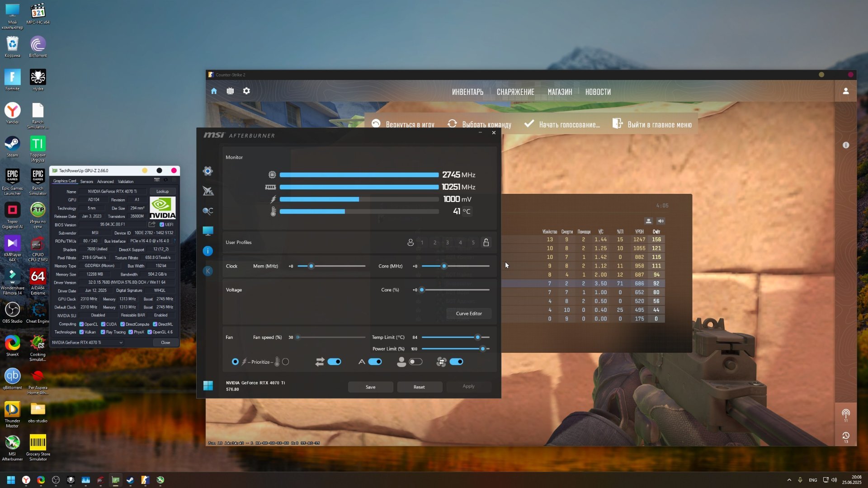Open the hardware monitor display icon
Viewport: 868px width, 488px height.
pos(208,231)
